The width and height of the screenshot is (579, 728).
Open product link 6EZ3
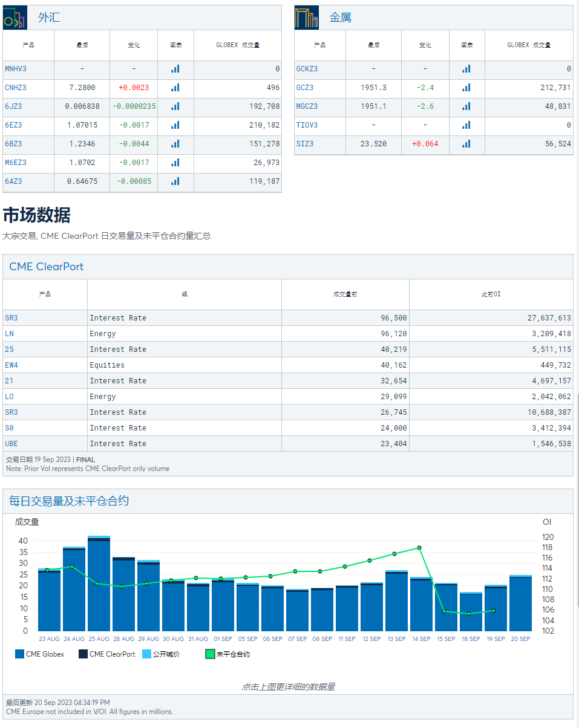pyautogui.click(x=13, y=125)
